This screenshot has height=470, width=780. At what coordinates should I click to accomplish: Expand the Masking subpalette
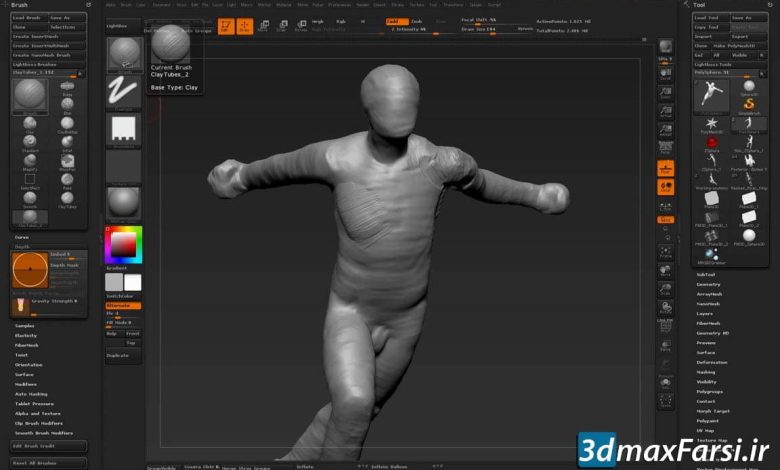[x=705, y=372]
